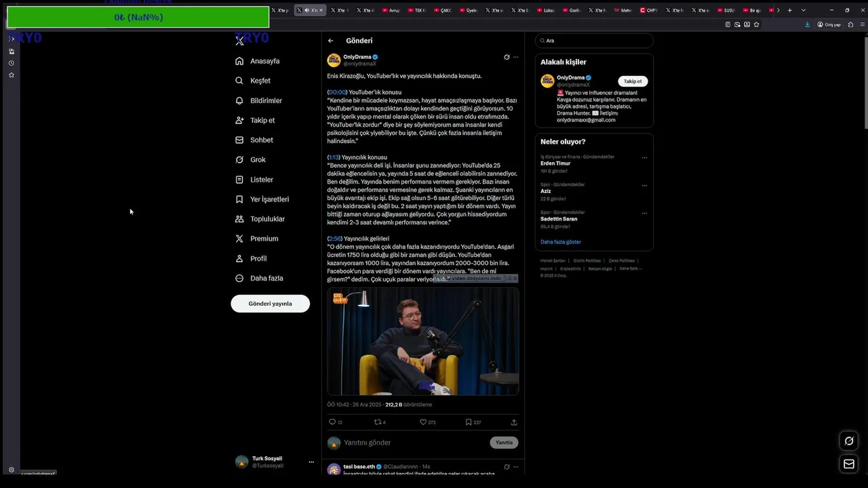Switch to CHP'l browser tab
Image resolution: width=868 pixels, height=488 pixels.
coord(649,10)
